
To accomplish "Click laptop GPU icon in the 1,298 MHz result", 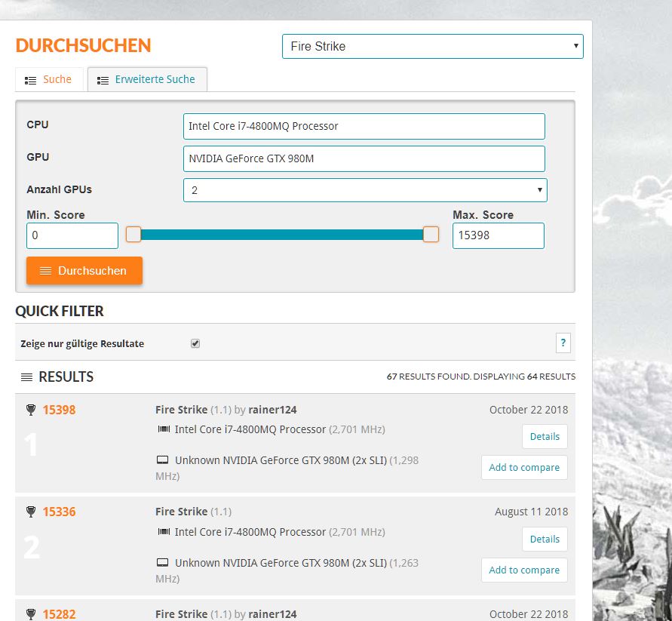I will (x=162, y=460).
